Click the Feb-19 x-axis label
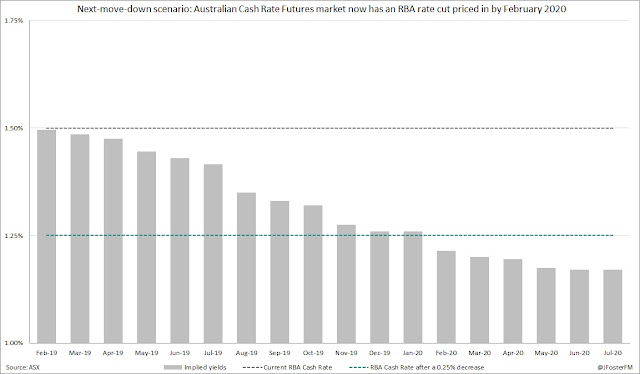 pos(47,353)
